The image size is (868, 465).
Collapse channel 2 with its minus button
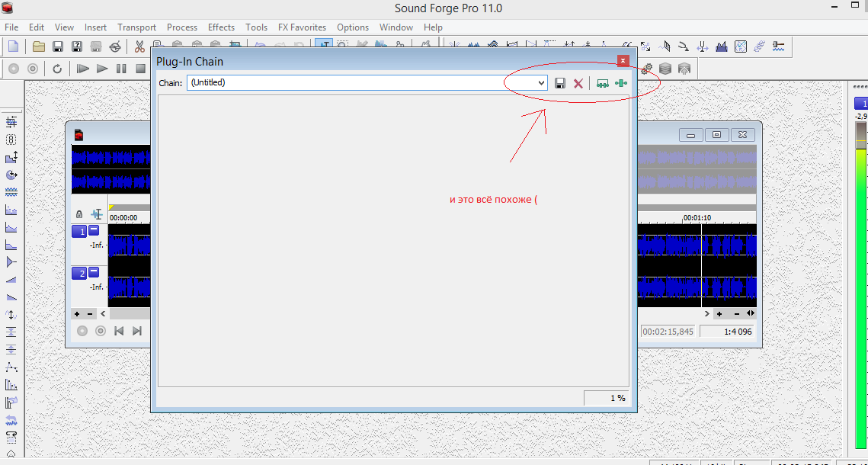(94, 272)
